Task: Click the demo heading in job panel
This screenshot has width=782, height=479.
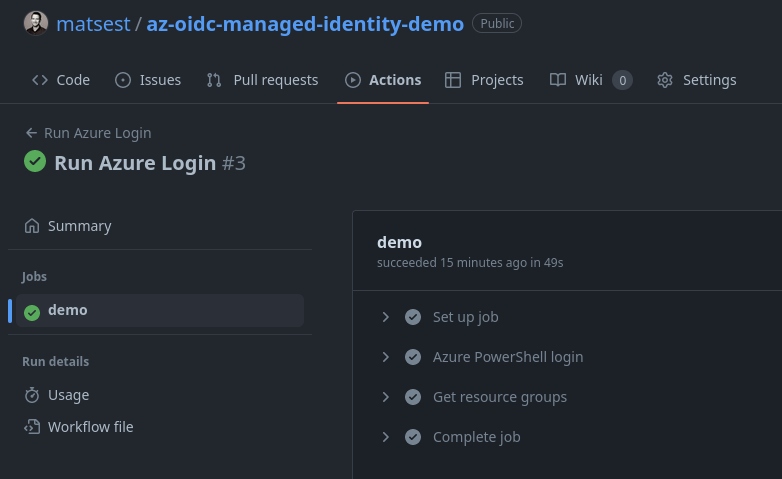Action: coord(399,242)
